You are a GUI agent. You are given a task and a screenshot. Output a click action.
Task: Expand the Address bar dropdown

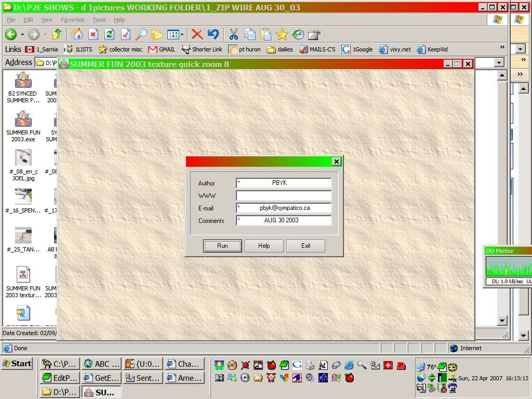(x=499, y=62)
